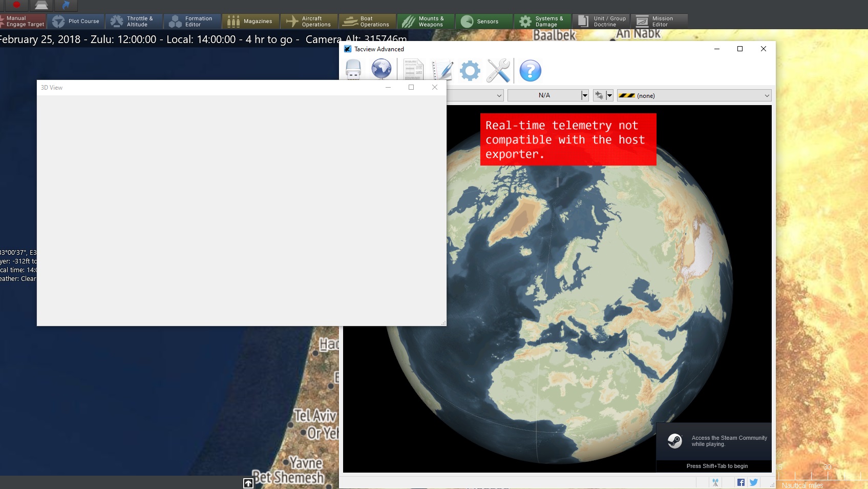868x489 pixels.
Task: Open Systems & Damage
Action: [x=543, y=21]
